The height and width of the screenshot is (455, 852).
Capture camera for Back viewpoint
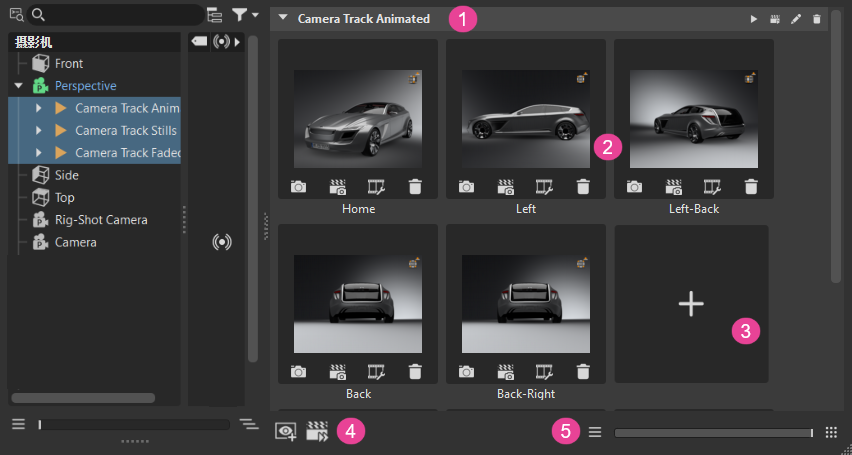click(x=298, y=372)
